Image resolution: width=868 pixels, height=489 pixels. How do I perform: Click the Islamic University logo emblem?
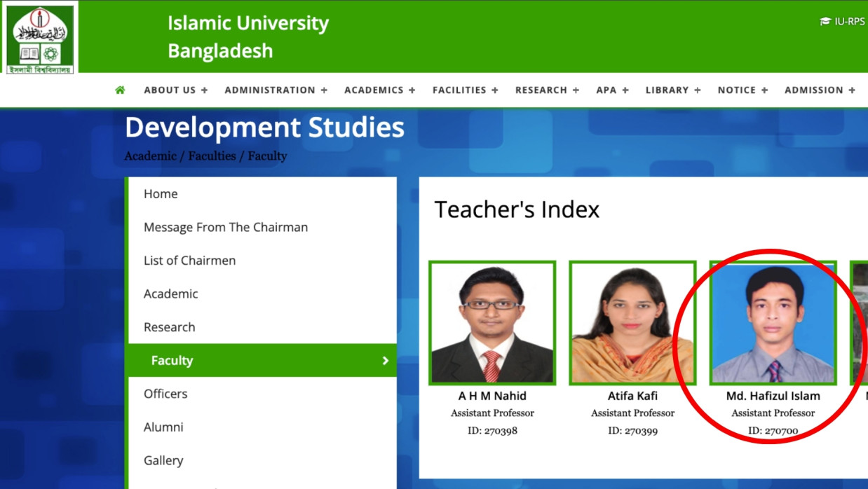point(40,38)
